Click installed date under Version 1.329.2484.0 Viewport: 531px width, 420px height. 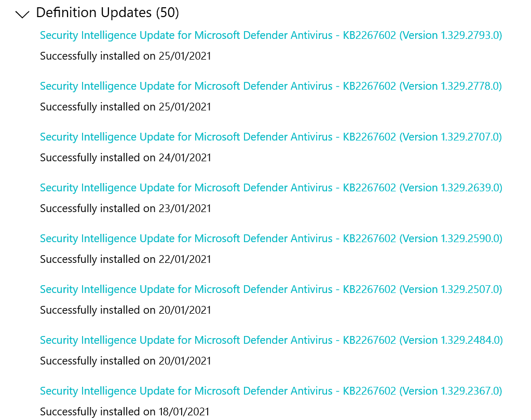125,361
